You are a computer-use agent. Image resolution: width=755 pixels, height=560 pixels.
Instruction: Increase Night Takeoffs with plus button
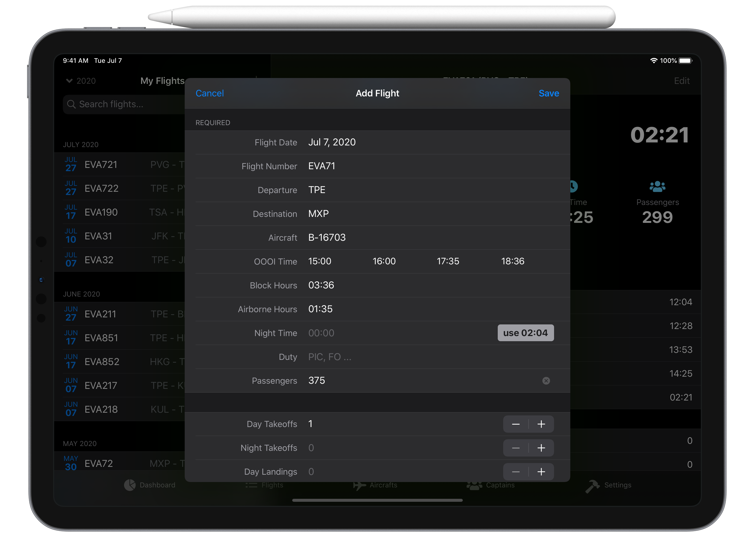click(541, 448)
